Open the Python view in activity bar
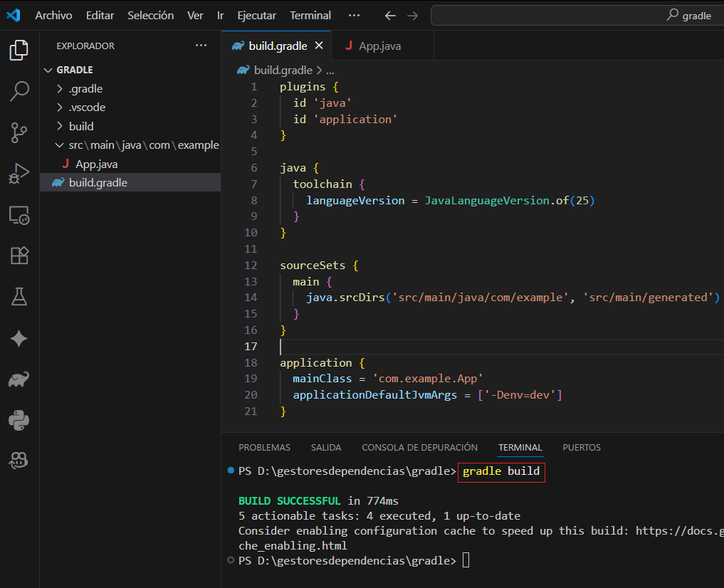724x588 pixels. 19,420
